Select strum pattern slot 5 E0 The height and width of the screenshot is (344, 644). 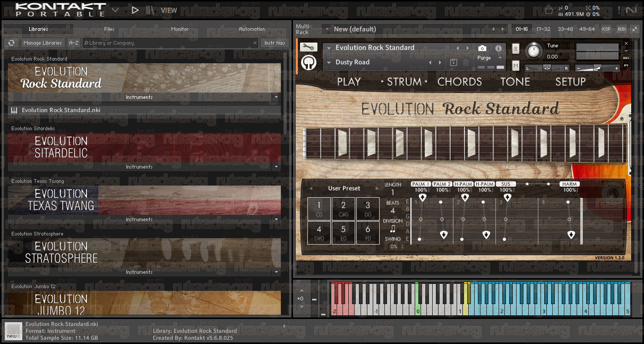344,233
